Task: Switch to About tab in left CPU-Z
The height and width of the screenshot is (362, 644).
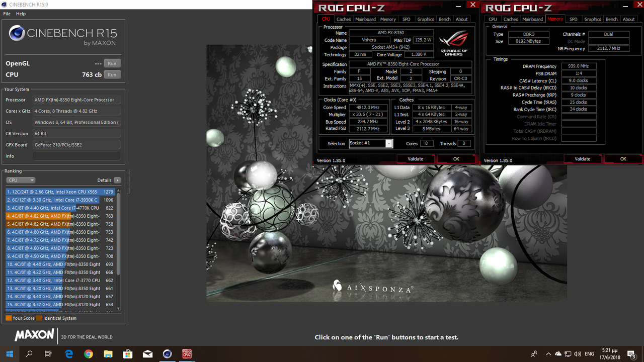Action: (461, 19)
